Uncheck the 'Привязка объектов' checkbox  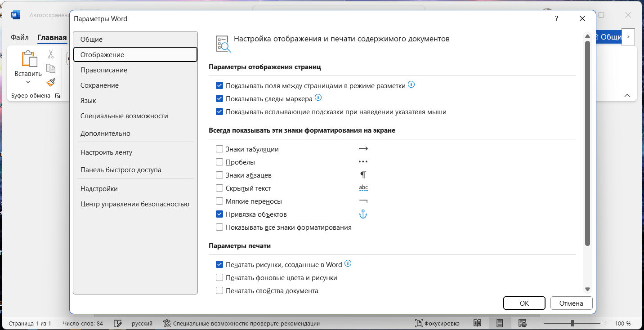coord(219,214)
